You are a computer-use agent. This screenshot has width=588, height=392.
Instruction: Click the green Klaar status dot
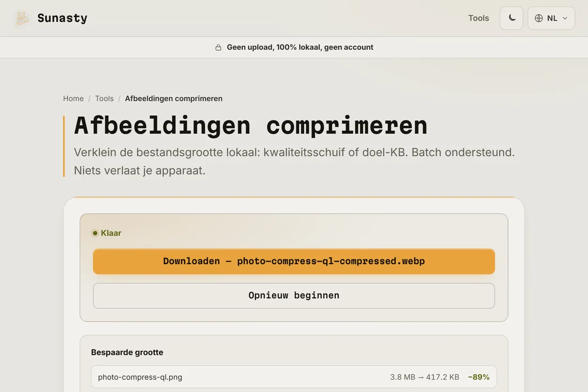point(95,233)
